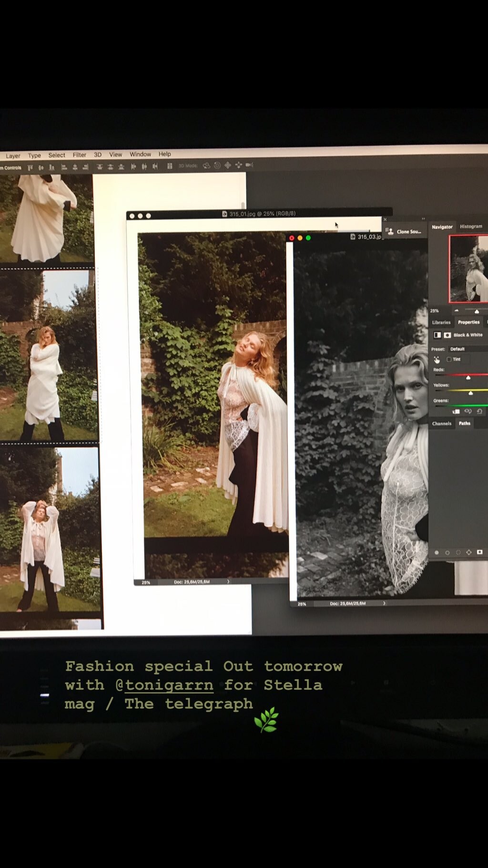Select the 3D Rotate mode icon
The image size is (488, 868).
click(x=206, y=165)
